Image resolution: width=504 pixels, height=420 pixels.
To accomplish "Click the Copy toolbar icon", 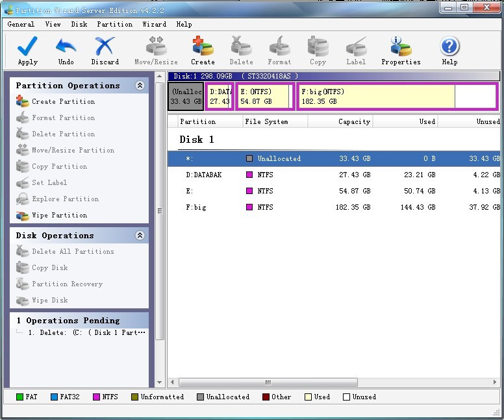I will click(x=318, y=51).
